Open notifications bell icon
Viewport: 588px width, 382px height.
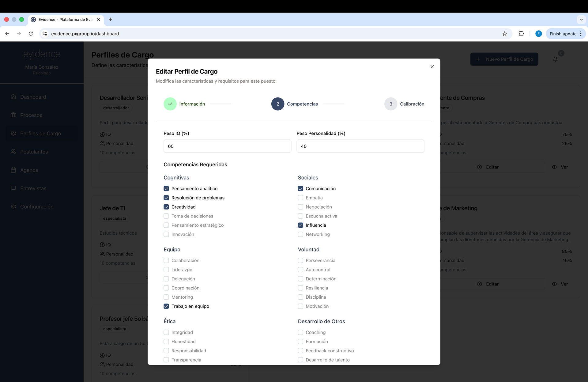click(x=555, y=59)
